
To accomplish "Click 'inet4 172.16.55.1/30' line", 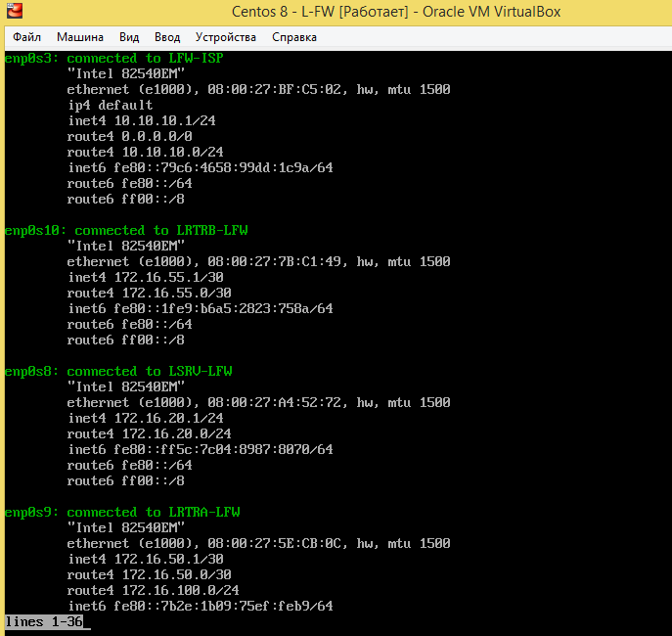I will pos(146,278).
